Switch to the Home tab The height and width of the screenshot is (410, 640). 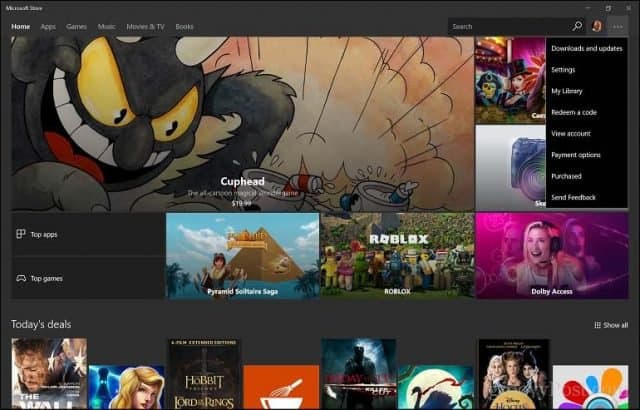pyautogui.click(x=20, y=27)
